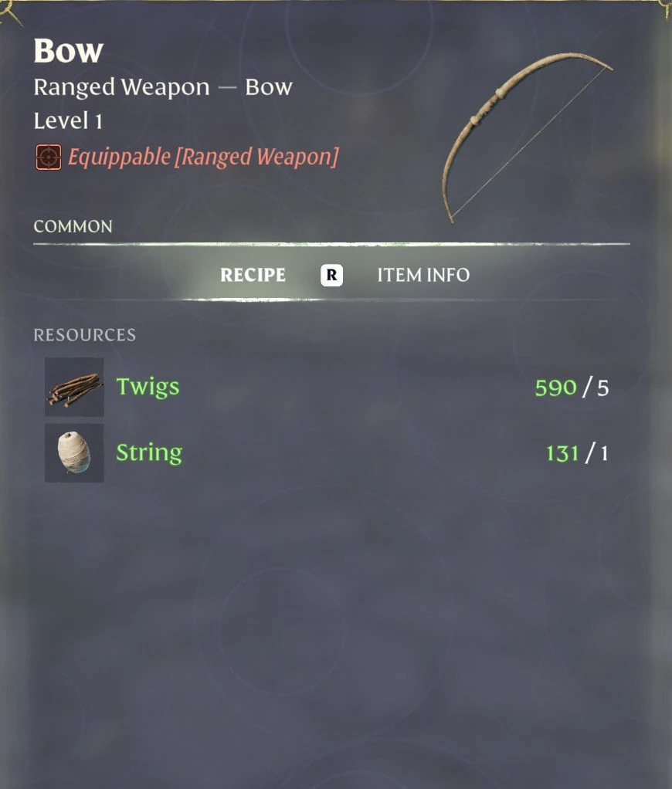Click the Level 1 text
Viewport: 672px width, 789px height.
click(x=68, y=120)
